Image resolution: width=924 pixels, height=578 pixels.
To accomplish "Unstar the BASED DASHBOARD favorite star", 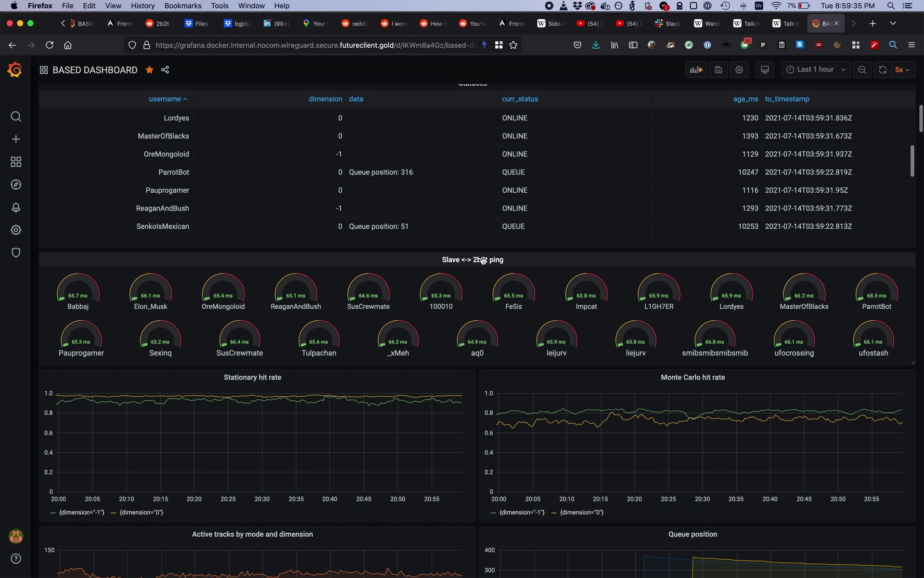I will [150, 70].
